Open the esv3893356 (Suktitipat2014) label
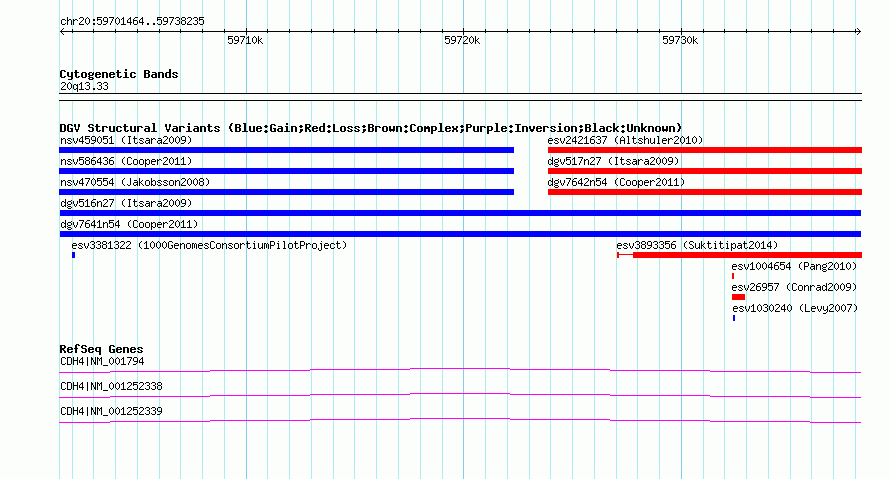Screen dimensions: 890x479 click(x=697, y=245)
